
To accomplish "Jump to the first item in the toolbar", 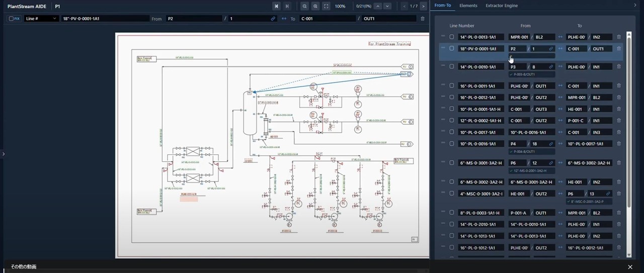I will pyautogui.click(x=276, y=6).
